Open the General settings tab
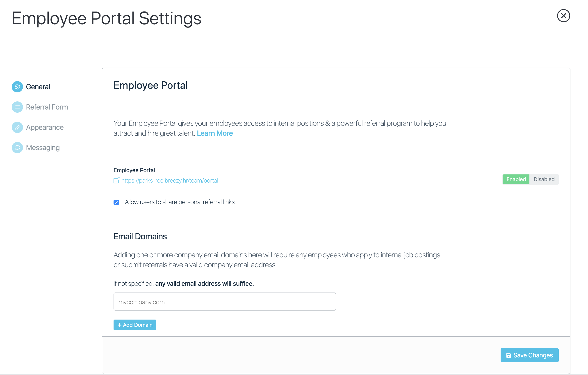Image resolution: width=588 pixels, height=375 pixels. (x=38, y=87)
